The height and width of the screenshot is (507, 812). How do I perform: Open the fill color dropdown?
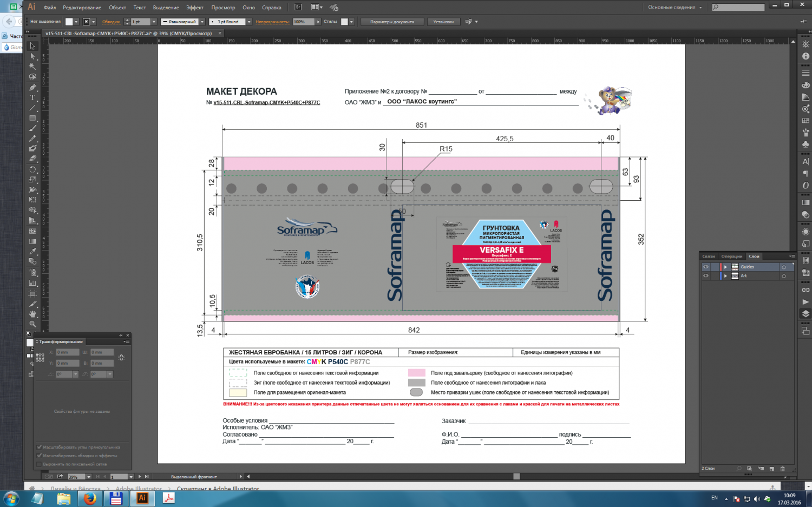[76, 22]
